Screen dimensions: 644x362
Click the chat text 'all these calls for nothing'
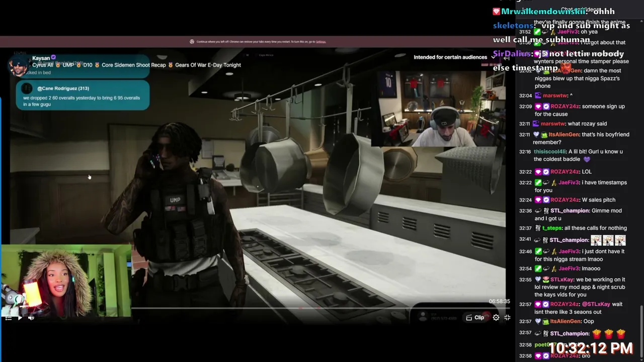[x=596, y=228]
